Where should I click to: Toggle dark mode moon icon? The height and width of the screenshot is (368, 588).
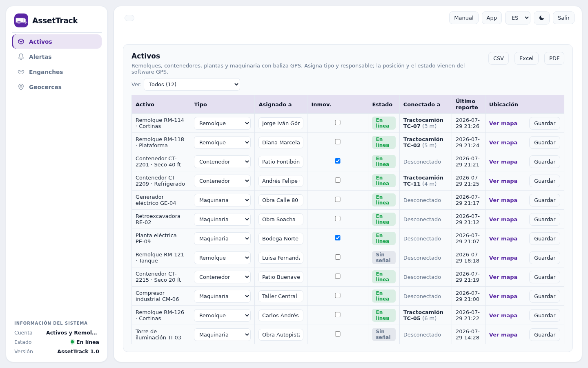[x=541, y=18]
